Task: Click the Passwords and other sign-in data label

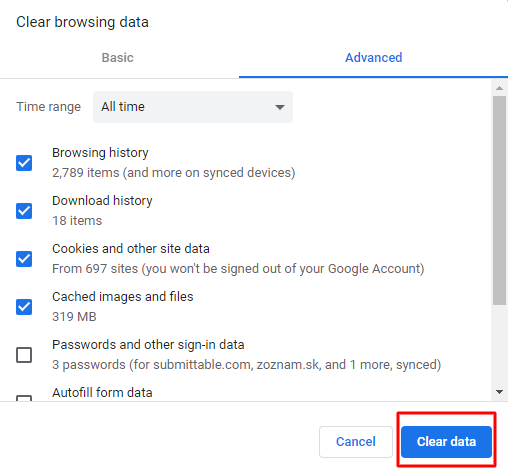Action: pyautogui.click(x=148, y=345)
